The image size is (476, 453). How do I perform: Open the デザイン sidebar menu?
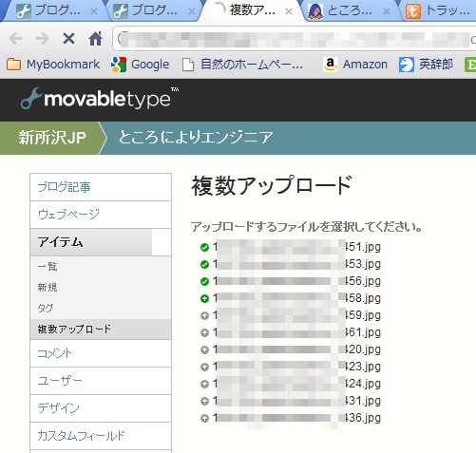[x=101, y=408]
